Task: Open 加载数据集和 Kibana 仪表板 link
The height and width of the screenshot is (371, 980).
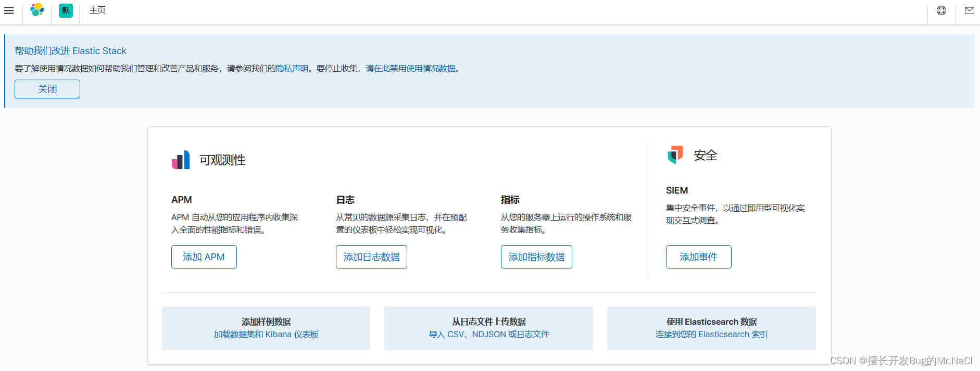Action: (266, 335)
